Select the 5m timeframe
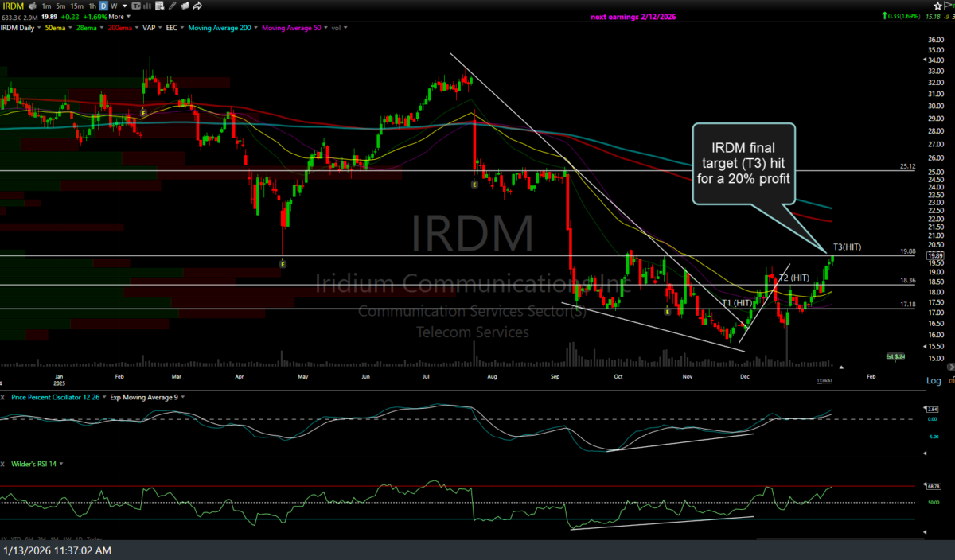 [x=61, y=6]
